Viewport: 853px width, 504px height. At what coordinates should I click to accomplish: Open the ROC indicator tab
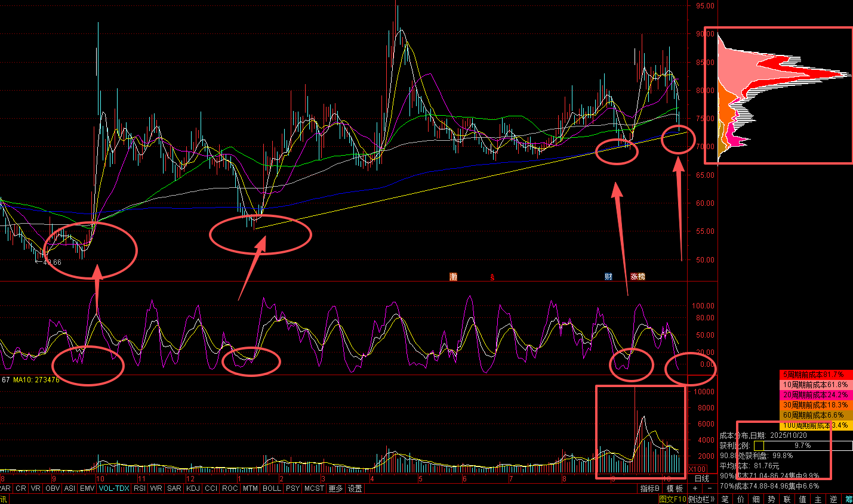click(230, 488)
